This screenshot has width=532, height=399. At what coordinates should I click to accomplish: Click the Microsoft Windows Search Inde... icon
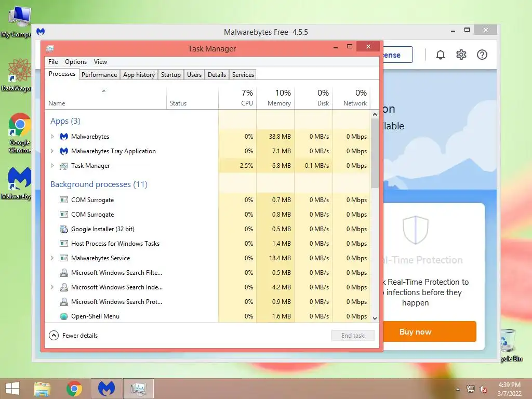point(64,287)
